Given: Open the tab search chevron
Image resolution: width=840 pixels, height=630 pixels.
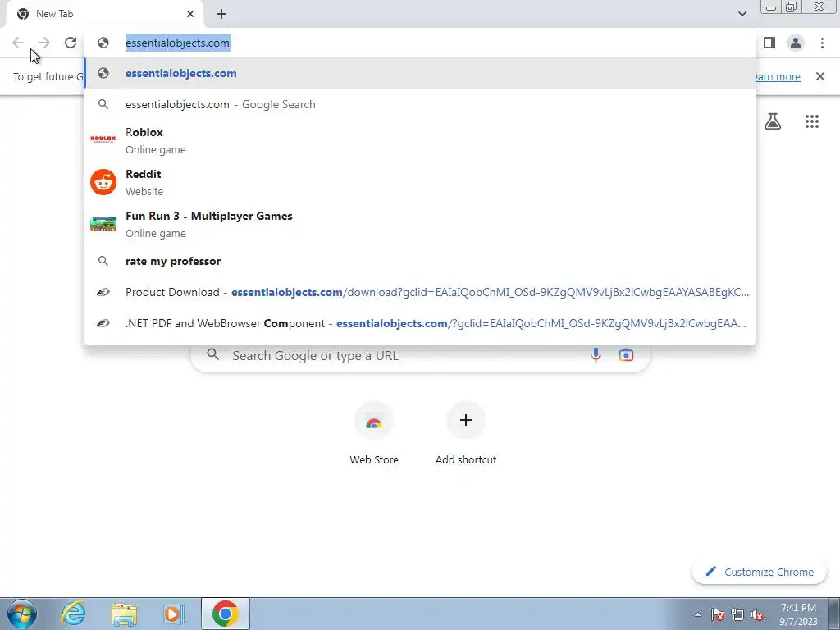Looking at the screenshot, I should pos(742,14).
